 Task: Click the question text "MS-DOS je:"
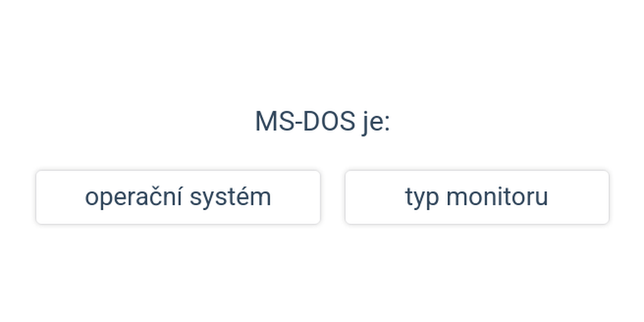pos(322,122)
